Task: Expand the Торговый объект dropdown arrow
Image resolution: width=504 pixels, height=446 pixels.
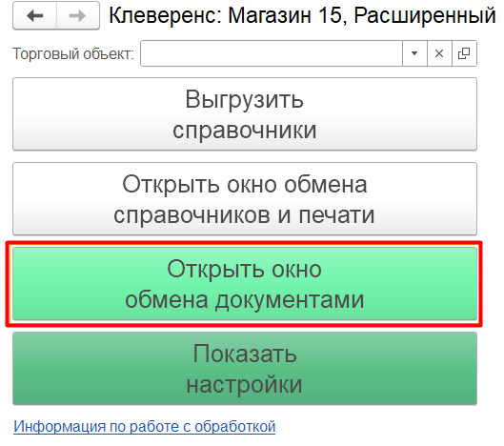Action: coord(414,53)
